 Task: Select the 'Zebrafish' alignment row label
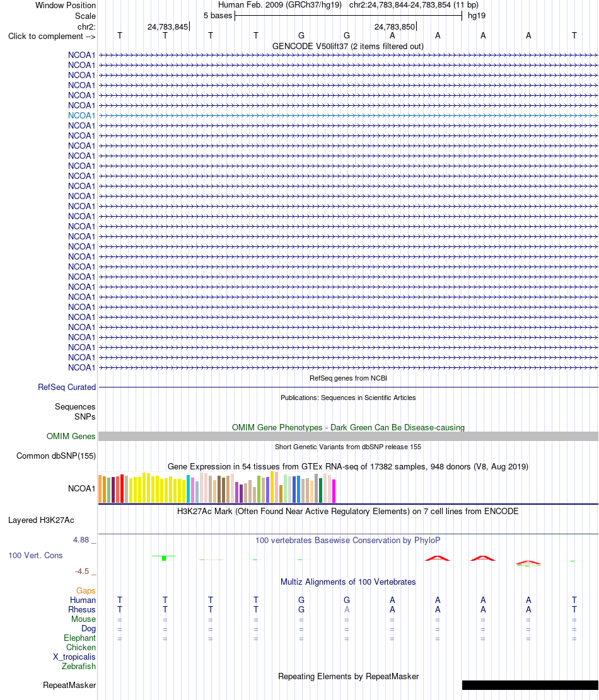coord(79,666)
